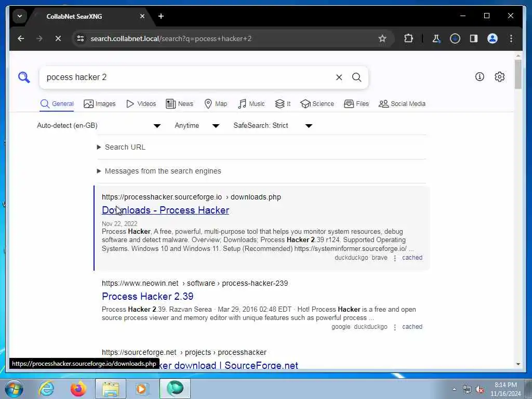The width and height of the screenshot is (532, 399).
Task: View site information icon in address bar
Action: coord(81,38)
